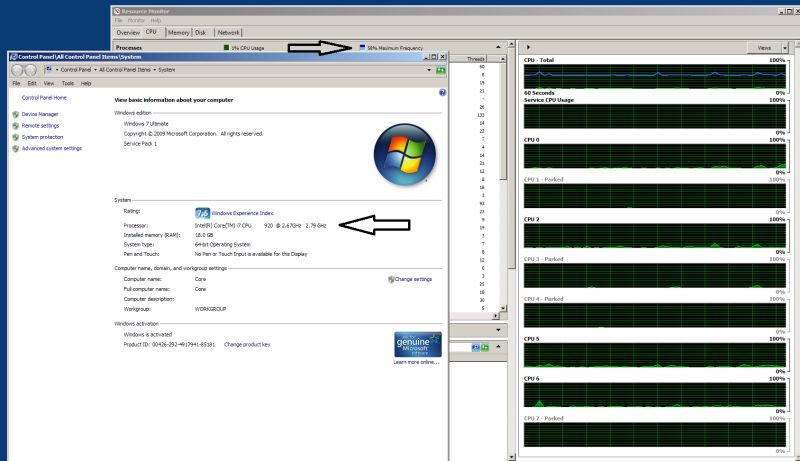Click Resource Monitor title bar icon
This screenshot has width=800, height=461.
(117, 11)
